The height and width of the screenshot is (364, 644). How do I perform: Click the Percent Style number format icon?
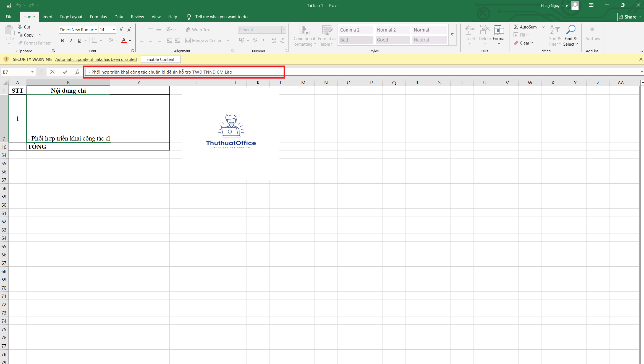click(x=255, y=40)
